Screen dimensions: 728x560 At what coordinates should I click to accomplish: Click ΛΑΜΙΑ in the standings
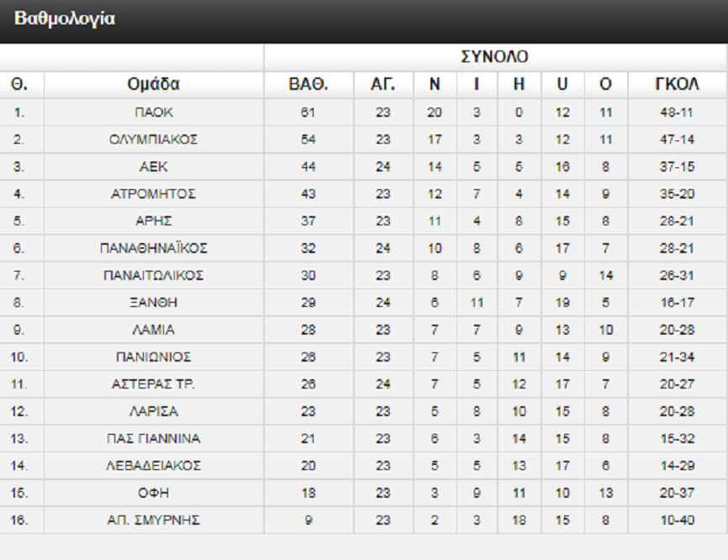154,330
